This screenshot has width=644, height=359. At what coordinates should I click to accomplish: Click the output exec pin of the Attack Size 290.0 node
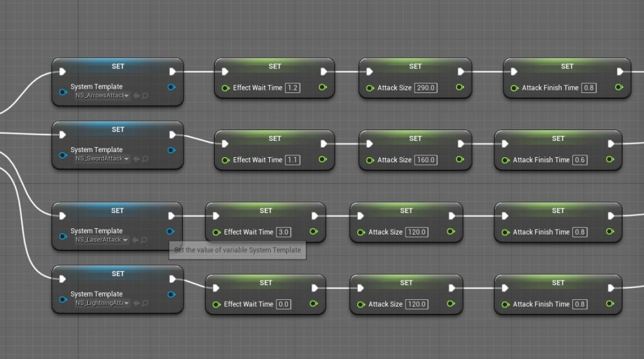(x=461, y=71)
